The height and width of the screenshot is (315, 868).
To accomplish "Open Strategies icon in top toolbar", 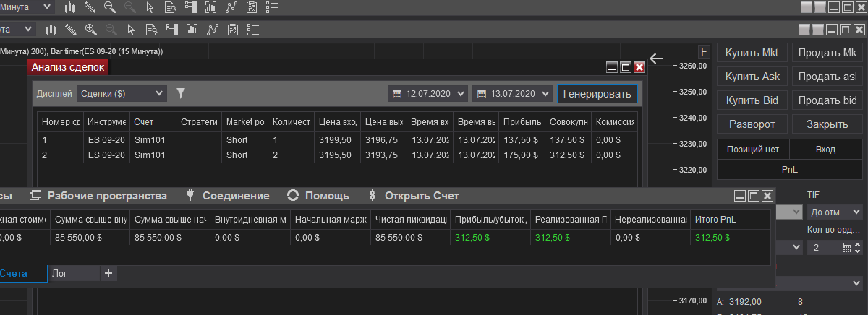I will coord(252,7).
